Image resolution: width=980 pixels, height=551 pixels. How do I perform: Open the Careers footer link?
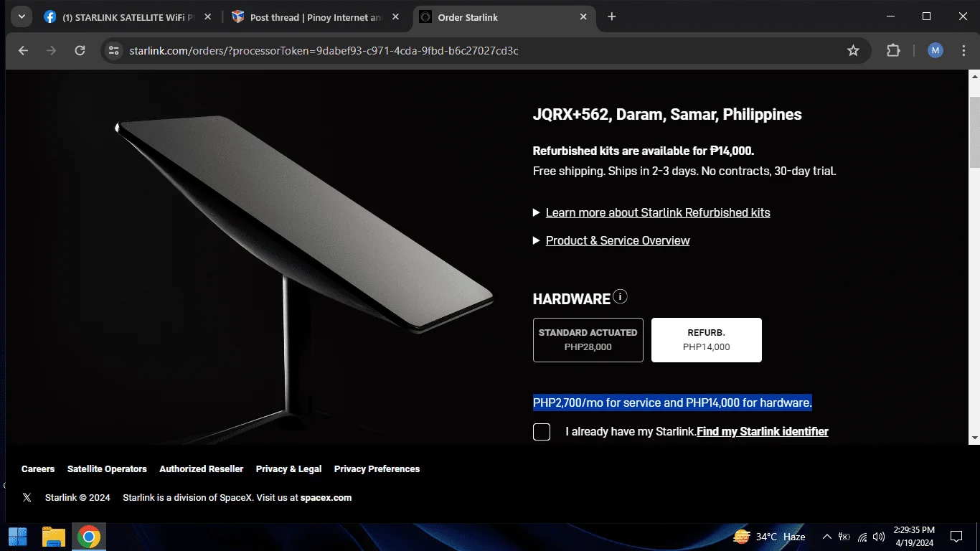coord(38,468)
